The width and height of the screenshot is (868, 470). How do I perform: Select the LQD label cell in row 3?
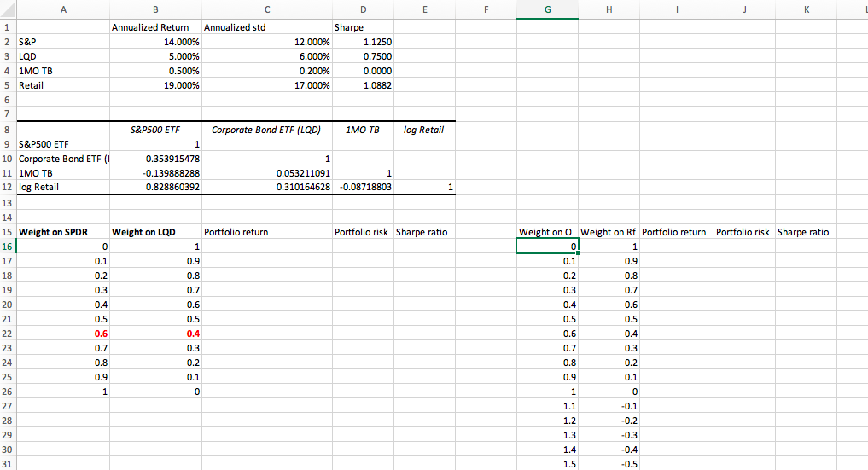pos(63,56)
